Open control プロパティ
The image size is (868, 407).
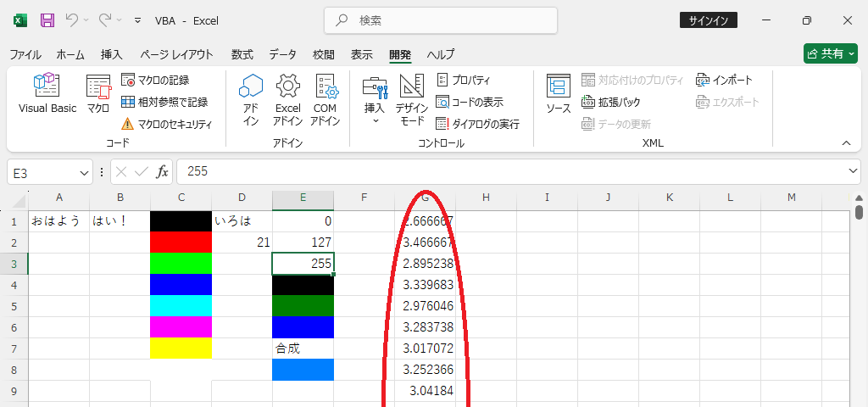464,81
